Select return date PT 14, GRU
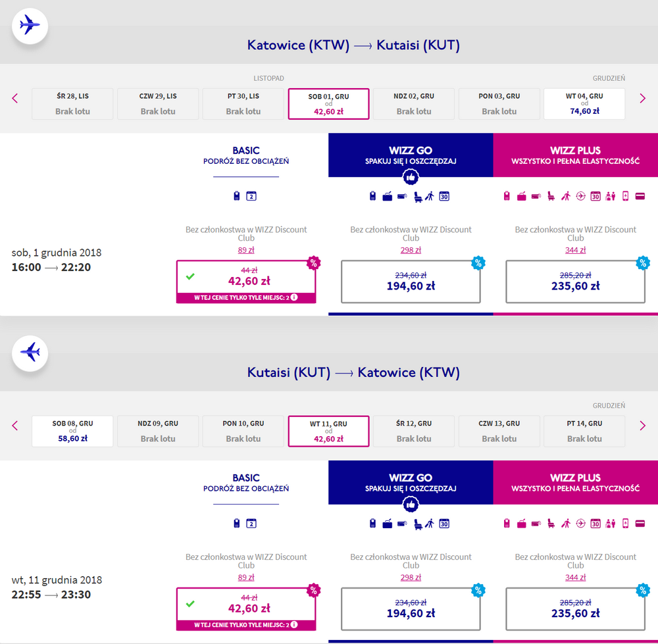 tap(584, 431)
